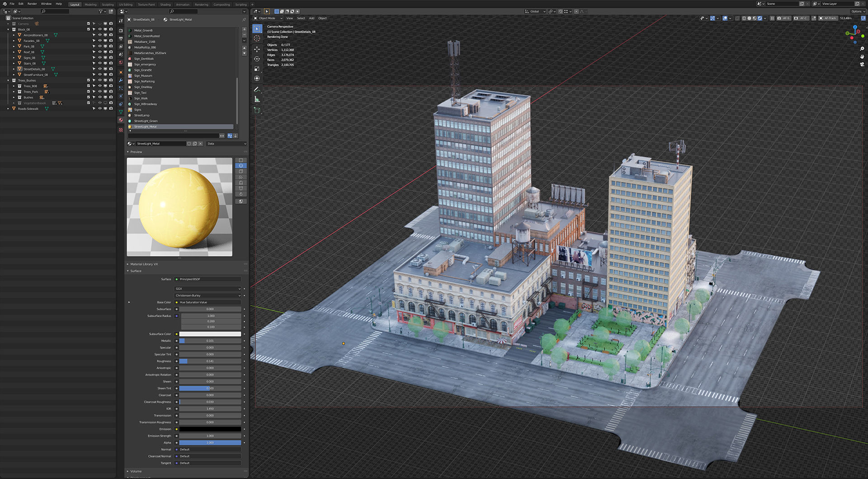Screen dimensions: 868x479
Task: Pin the properties editor context
Action: point(244,19)
